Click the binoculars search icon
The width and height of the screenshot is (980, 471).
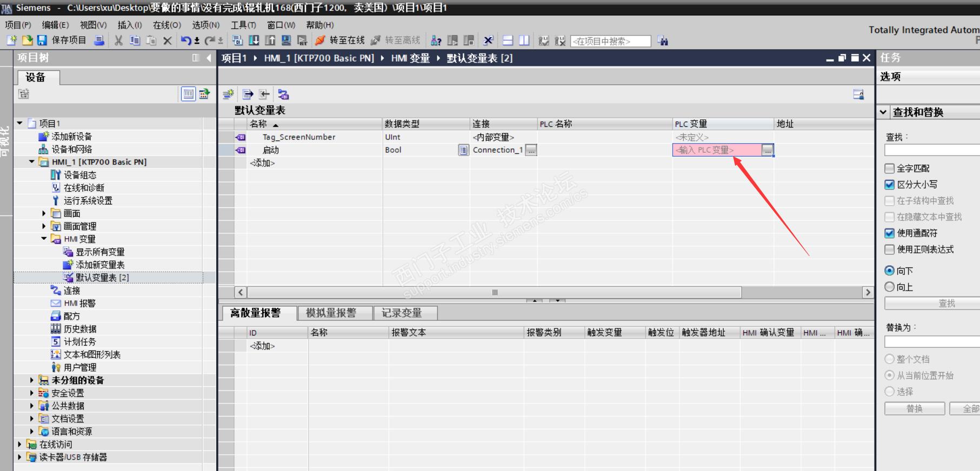click(663, 41)
